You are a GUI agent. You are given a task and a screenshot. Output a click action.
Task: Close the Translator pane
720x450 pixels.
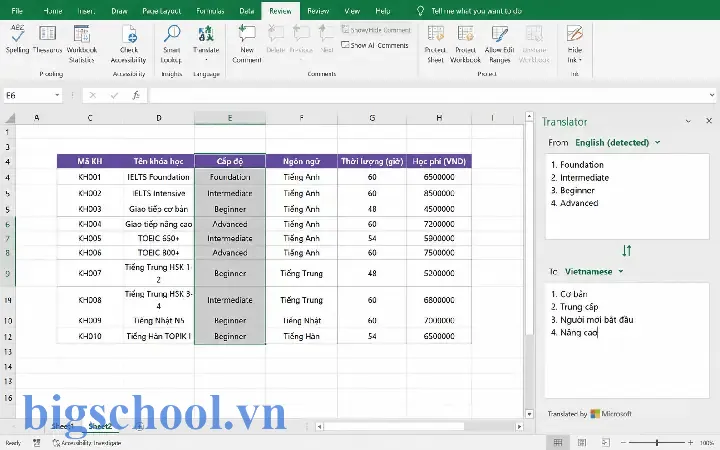pos(709,121)
